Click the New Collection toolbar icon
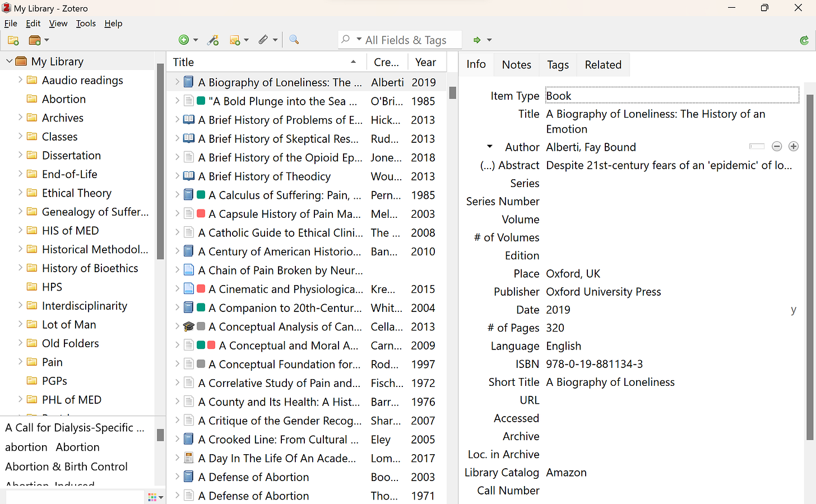Viewport: 816px width, 504px height. coord(13,40)
